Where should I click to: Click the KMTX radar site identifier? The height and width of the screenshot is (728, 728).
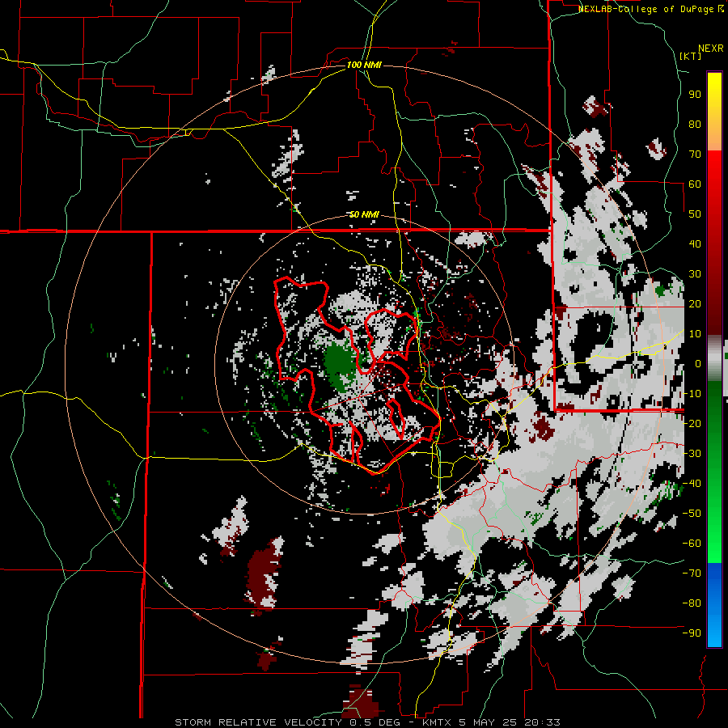pos(437,722)
